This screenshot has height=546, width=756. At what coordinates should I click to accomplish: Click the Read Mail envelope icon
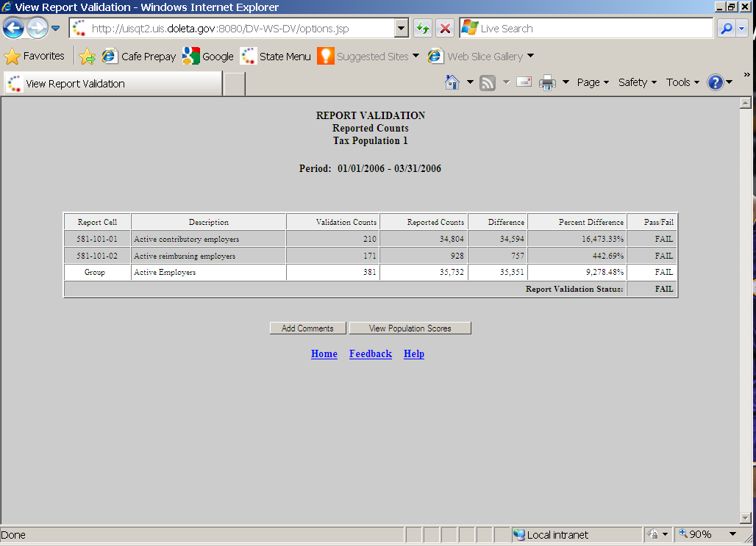pos(524,82)
